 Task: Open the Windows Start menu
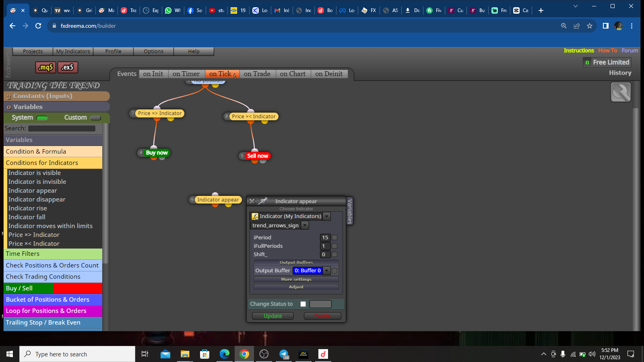coord(10,354)
